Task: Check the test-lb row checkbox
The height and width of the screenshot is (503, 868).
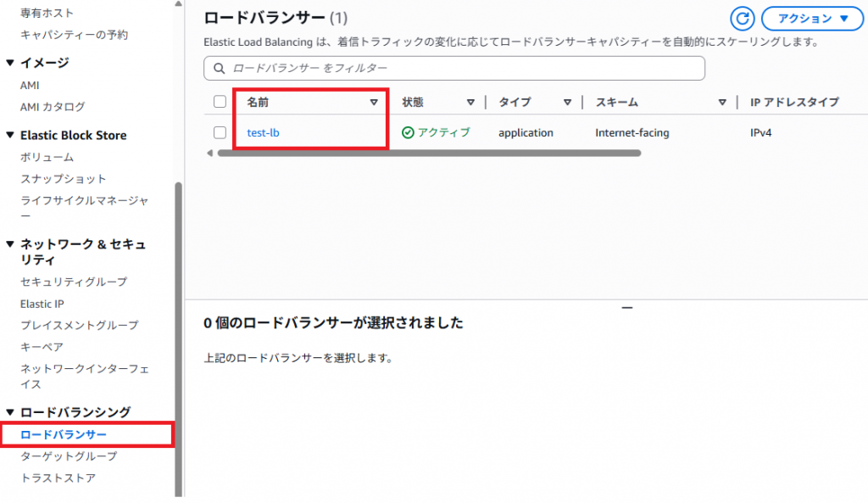Action: (220, 132)
